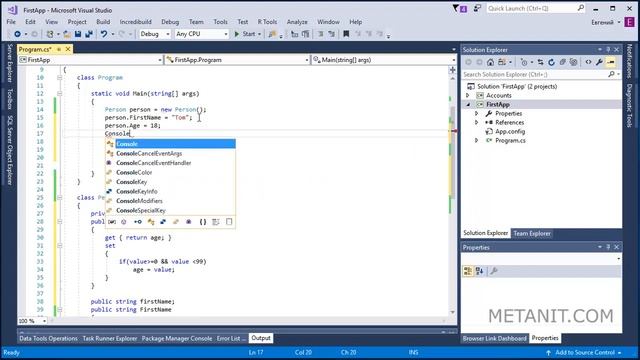Open the Toolbox side tab
The height and width of the screenshot is (360, 640).
click(10, 99)
